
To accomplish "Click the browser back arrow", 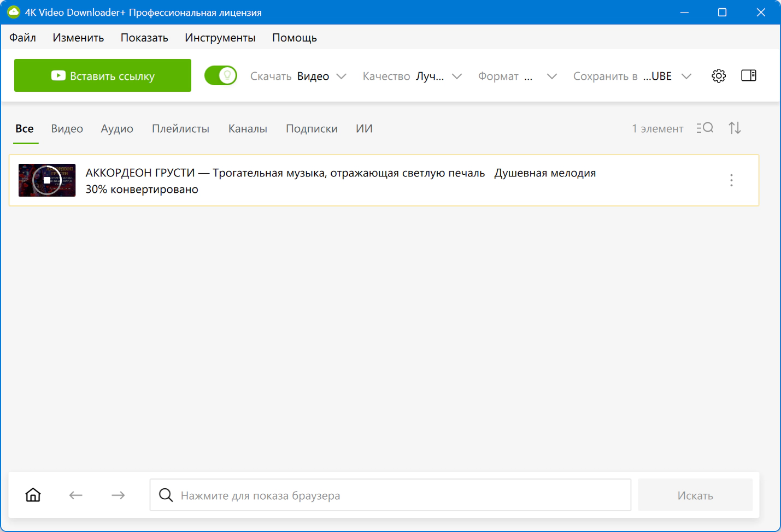I will pyautogui.click(x=76, y=495).
